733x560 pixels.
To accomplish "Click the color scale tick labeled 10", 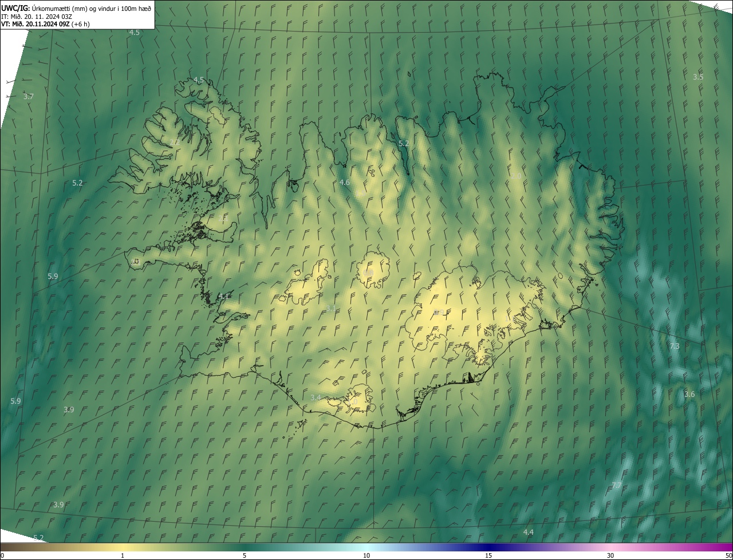I will click(366, 556).
